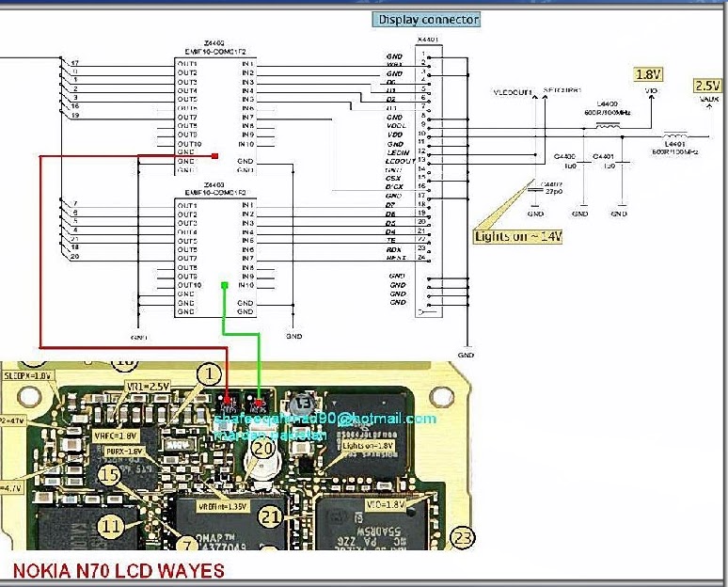The width and height of the screenshot is (728, 587).
Task: Click the VAUX net label
Action: click(x=709, y=99)
